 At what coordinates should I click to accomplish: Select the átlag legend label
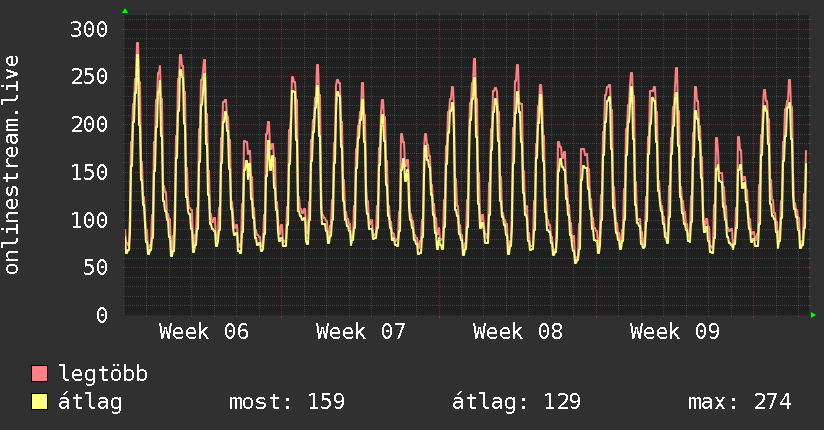coord(90,402)
